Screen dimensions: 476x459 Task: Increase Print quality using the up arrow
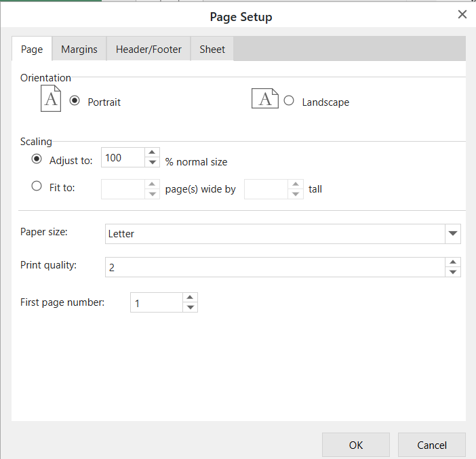point(453,262)
